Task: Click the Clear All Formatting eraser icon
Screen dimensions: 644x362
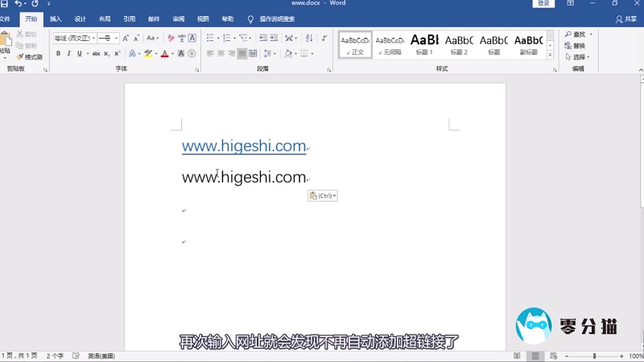Action: [x=170, y=38]
